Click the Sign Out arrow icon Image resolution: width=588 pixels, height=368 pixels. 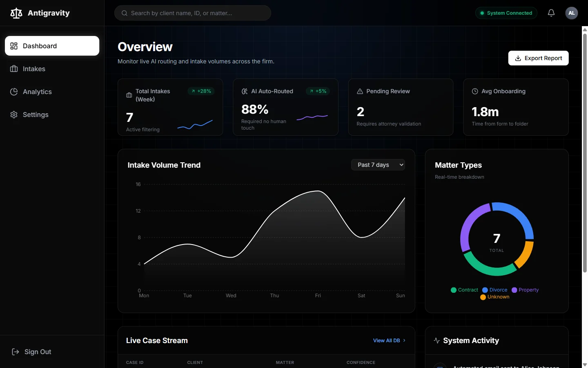tap(16, 352)
